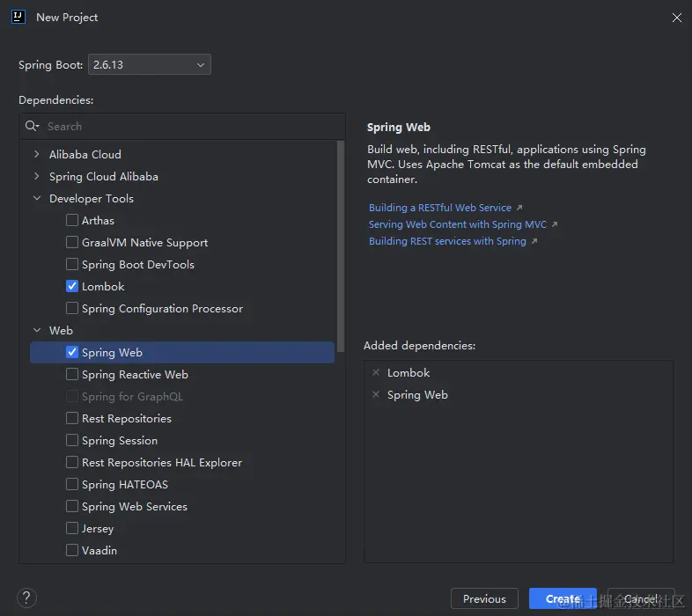Check GraalVM Native Support
Screen dimensions: 692x616
tap(72, 242)
